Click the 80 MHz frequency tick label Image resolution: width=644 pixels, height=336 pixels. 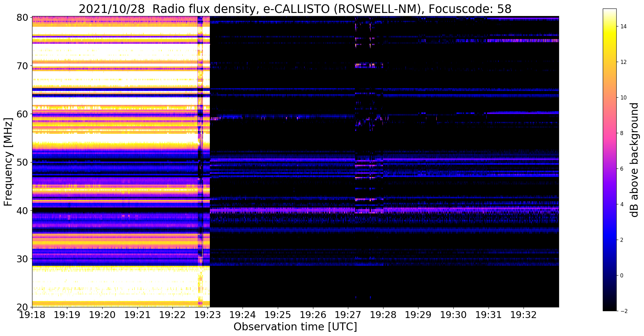pyautogui.click(x=22, y=17)
